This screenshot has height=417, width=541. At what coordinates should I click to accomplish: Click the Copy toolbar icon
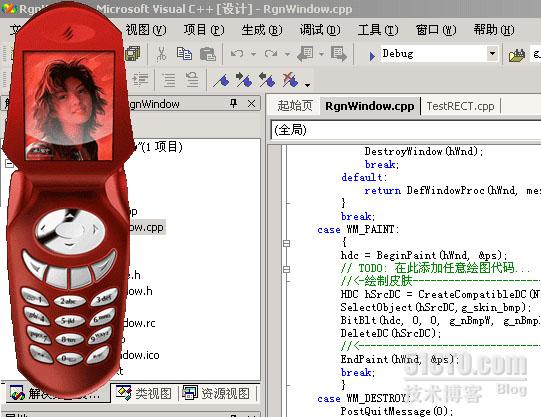coord(184,54)
